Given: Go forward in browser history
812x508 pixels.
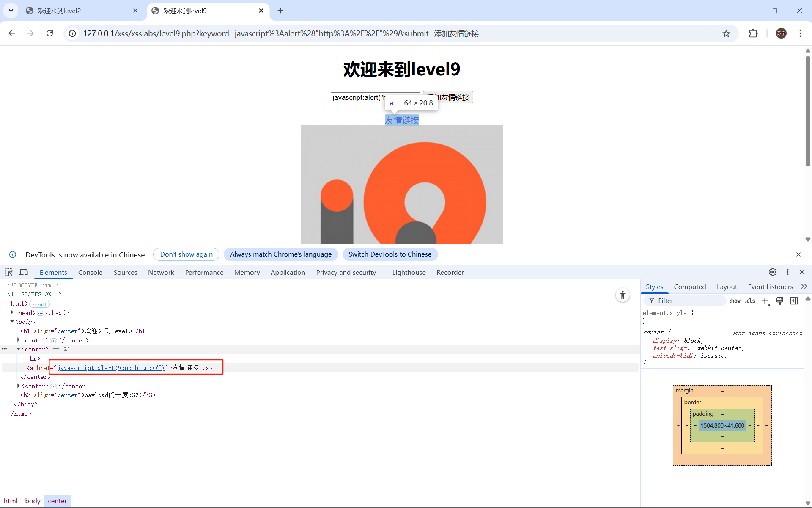Looking at the screenshot, I should 30,33.
